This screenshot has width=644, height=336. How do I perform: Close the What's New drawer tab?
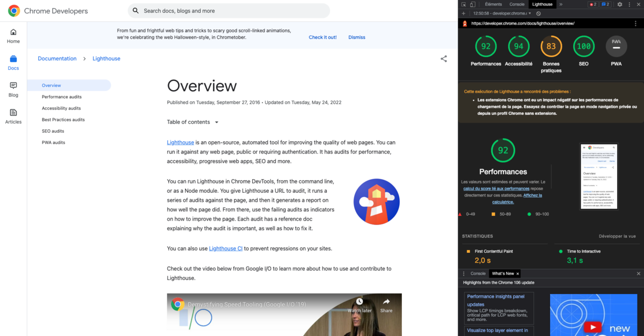(517, 274)
